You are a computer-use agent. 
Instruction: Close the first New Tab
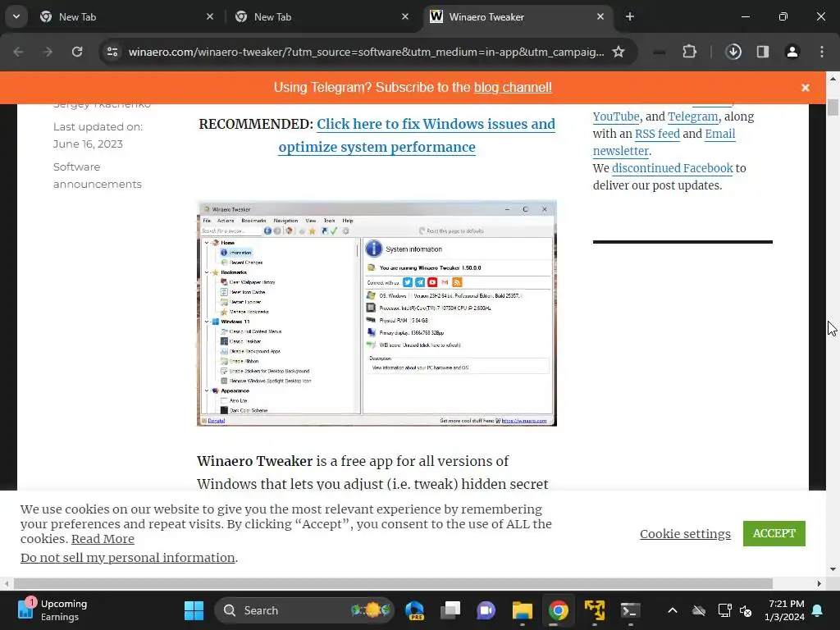[x=210, y=16]
